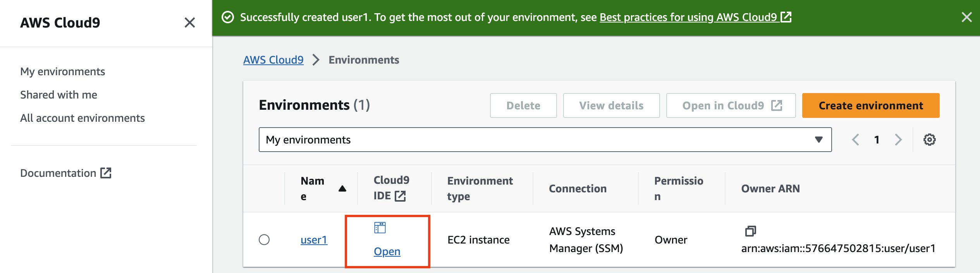Open My environments in sidebar

point(62,72)
